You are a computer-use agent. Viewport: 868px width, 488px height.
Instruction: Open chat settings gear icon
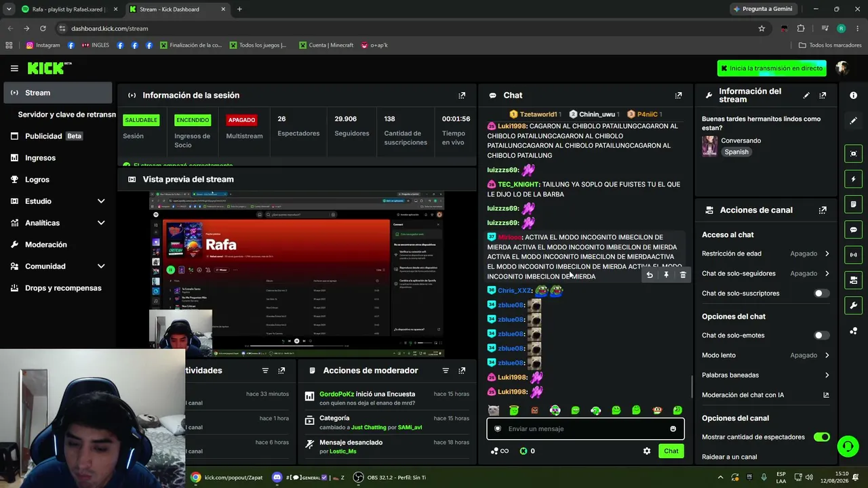[x=647, y=451]
